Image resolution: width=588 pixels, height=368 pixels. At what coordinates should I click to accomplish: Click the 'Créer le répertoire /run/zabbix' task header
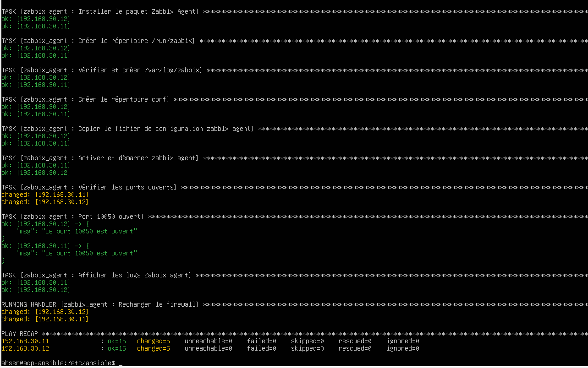click(98, 41)
